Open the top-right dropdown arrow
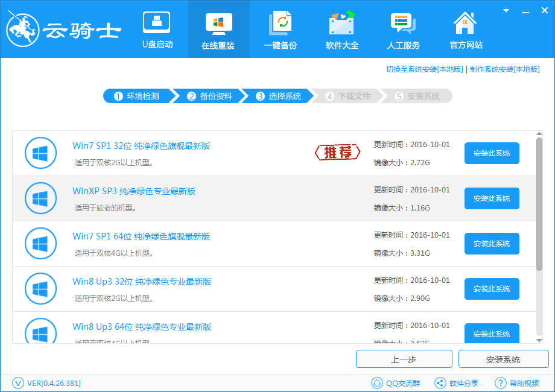The height and width of the screenshot is (392, 555). point(504,10)
